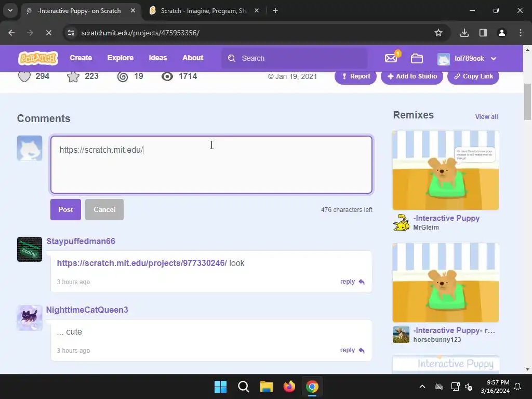The image size is (532, 399).
Task: Open the tab search dropdown arrow
Action: coord(10,10)
